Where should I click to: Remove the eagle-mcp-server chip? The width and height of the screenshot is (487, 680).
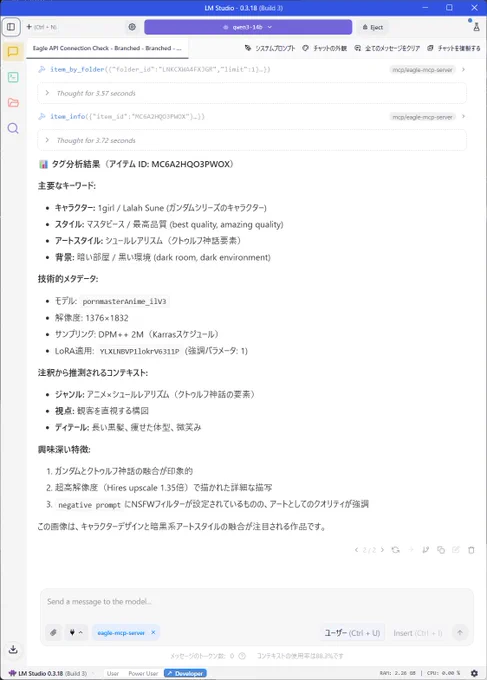153,632
